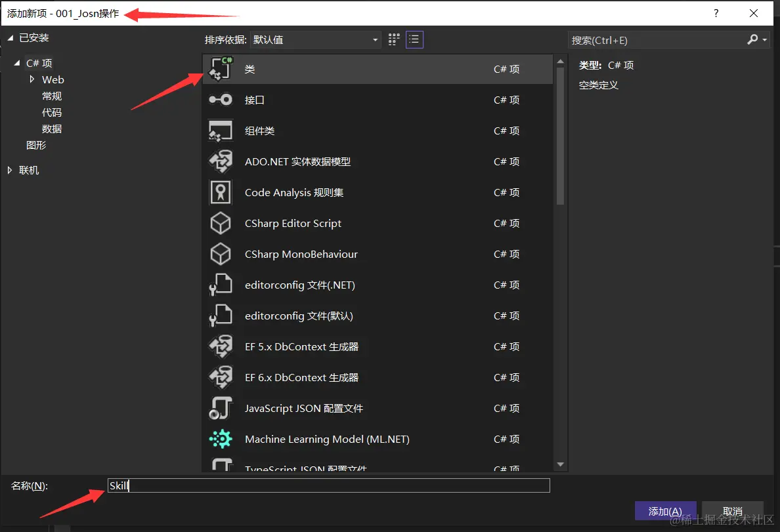This screenshot has width=780, height=532.
Task: Switch to list view mode
Action: coord(414,39)
